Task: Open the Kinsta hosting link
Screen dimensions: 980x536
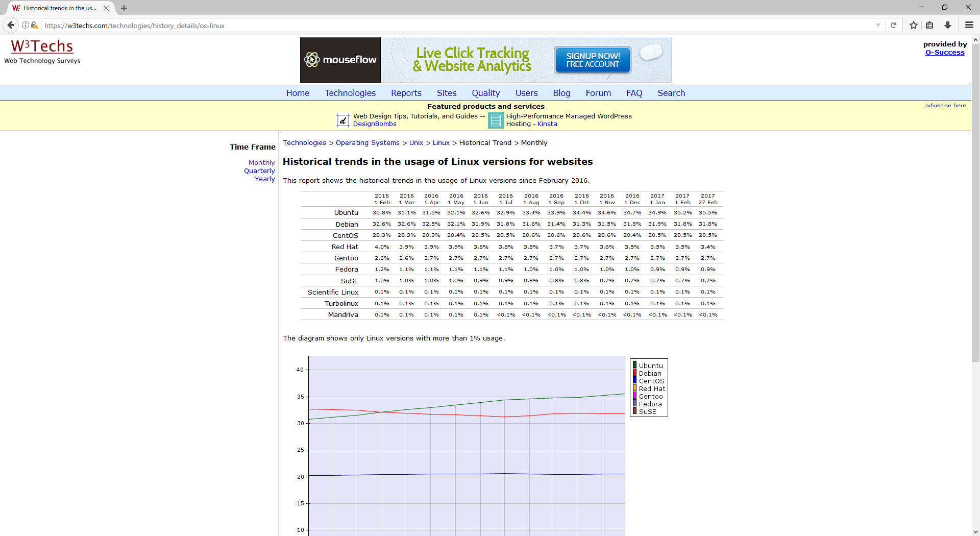Action: tap(547, 124)
